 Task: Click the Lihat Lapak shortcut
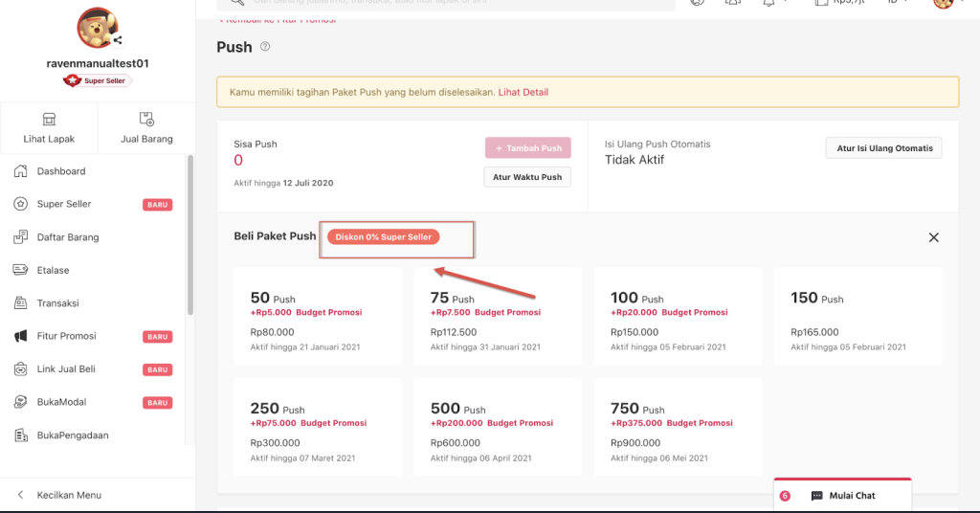click(49, 127)
